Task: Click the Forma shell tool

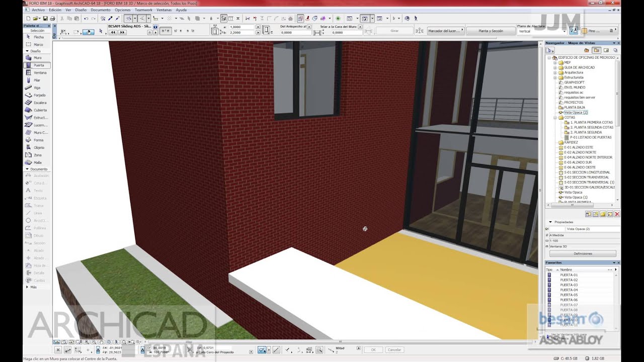Action: click(37, 140)
